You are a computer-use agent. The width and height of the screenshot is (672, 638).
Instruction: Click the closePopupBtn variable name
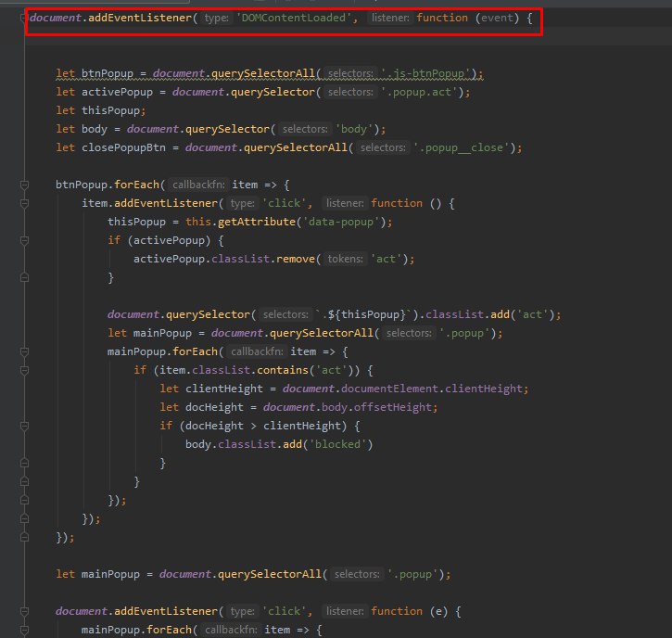click(123, 148)
